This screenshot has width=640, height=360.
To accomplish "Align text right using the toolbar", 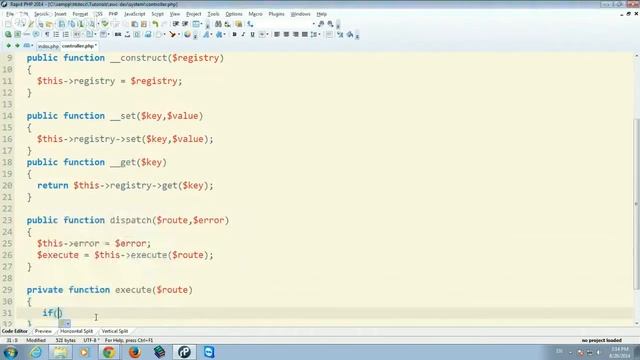I will pyautogui.click(x=296, y=35).
